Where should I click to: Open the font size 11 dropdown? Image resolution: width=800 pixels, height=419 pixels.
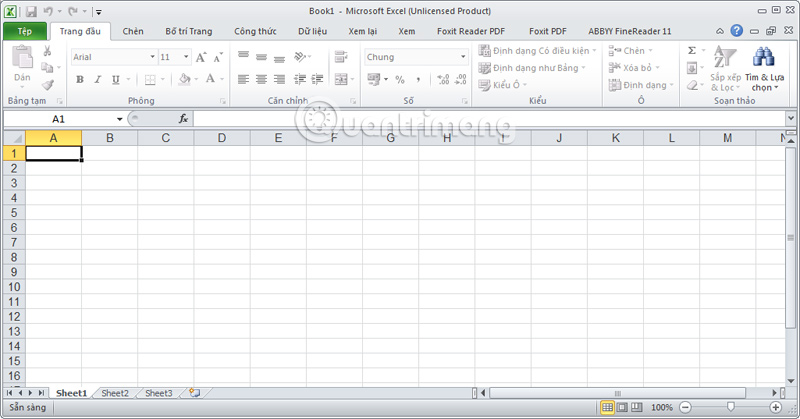[186, 57]
